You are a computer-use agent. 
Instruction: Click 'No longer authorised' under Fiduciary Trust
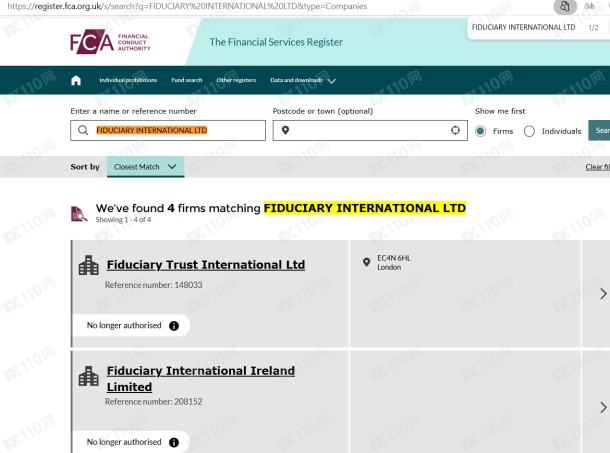pyautogui.click(x=124, y=325)
